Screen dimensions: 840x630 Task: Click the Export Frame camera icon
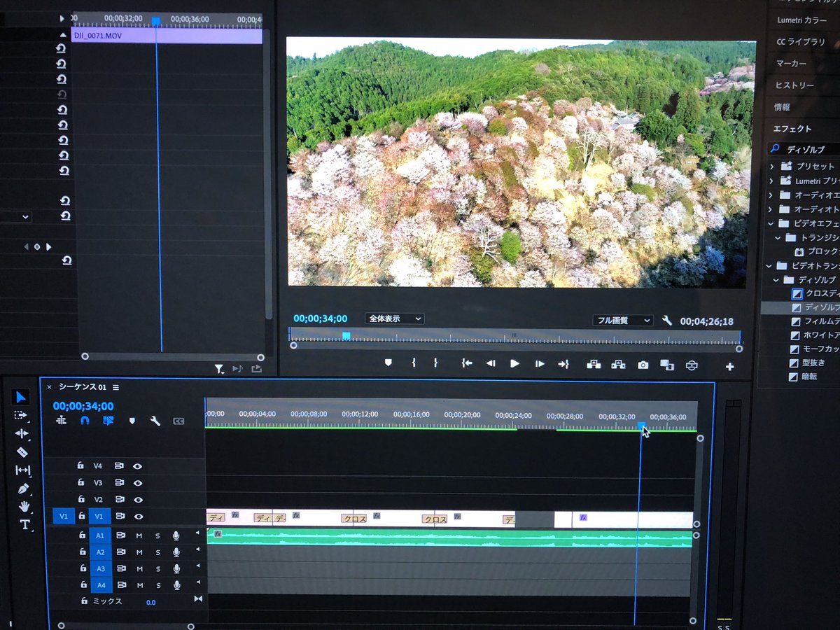point(643,365)
